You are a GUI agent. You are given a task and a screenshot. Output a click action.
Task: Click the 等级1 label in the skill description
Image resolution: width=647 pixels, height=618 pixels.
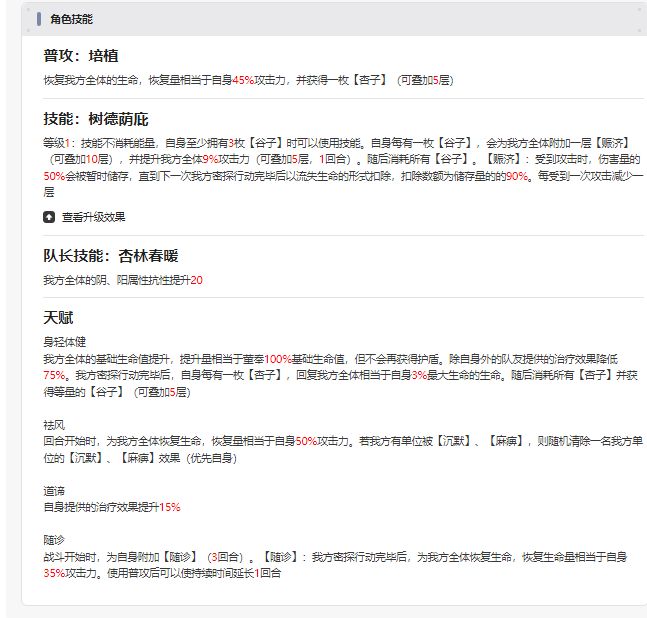(57, 143)
